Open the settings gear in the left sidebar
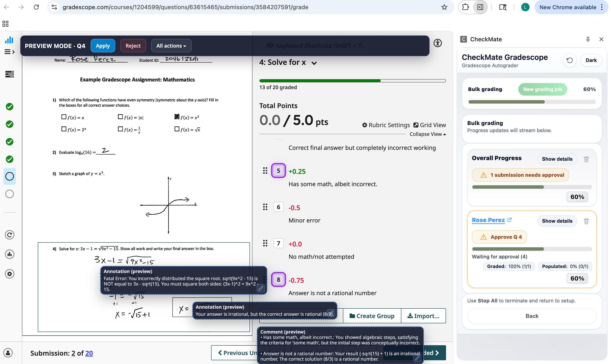Image resolution: width=611 pixels, height=364 pixels. point(9,274)
